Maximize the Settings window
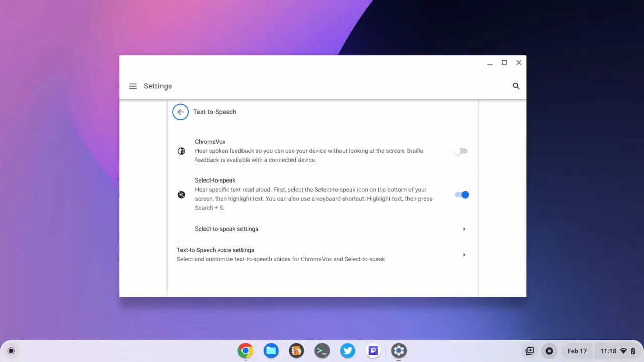The height and width of the screenshot is (362, 644). [x=504, y=63]
